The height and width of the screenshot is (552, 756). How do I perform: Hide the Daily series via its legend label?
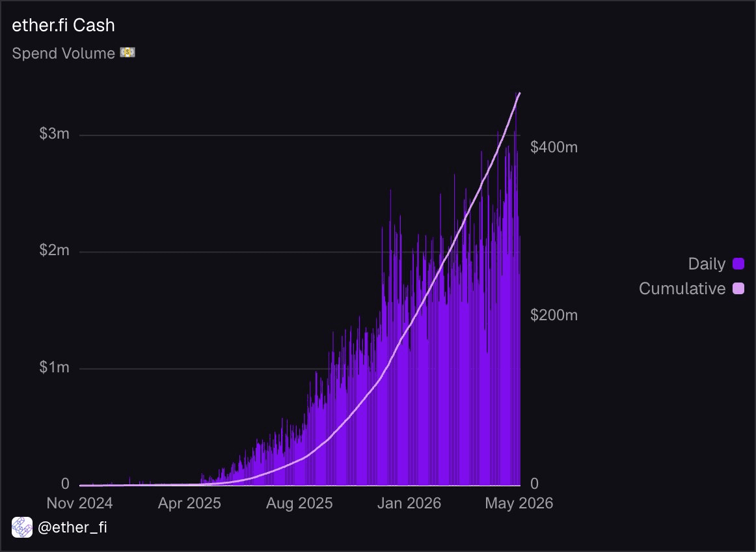[707, 264]
